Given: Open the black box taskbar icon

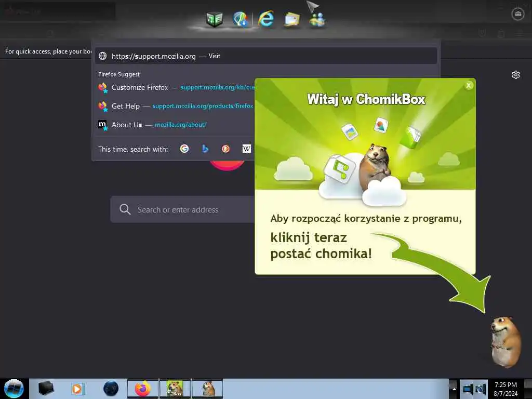Looking at the screenshot, I should (46, 389).
